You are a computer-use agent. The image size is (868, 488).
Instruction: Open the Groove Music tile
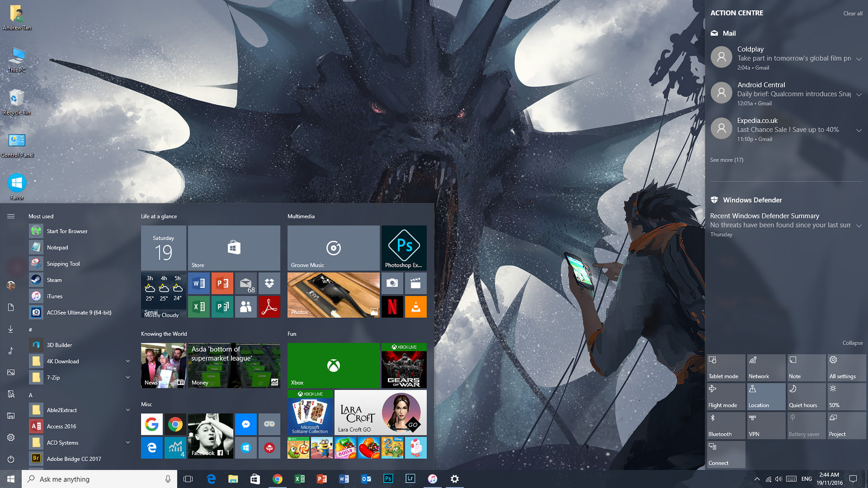(334, 248)
